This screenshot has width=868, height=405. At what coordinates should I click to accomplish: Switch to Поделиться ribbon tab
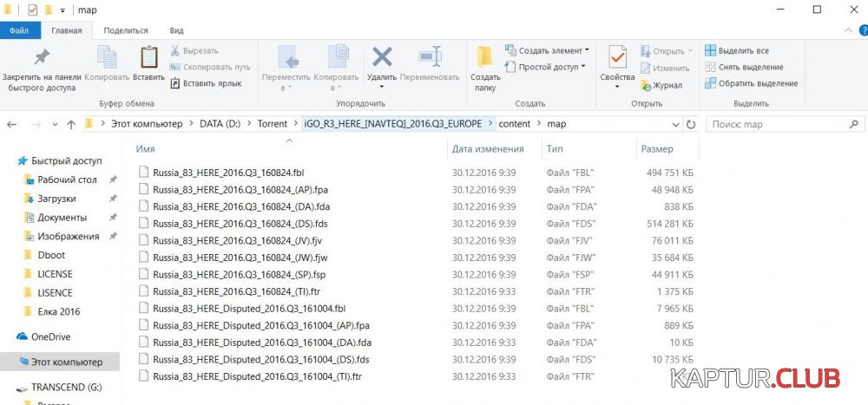pos(126,30)
